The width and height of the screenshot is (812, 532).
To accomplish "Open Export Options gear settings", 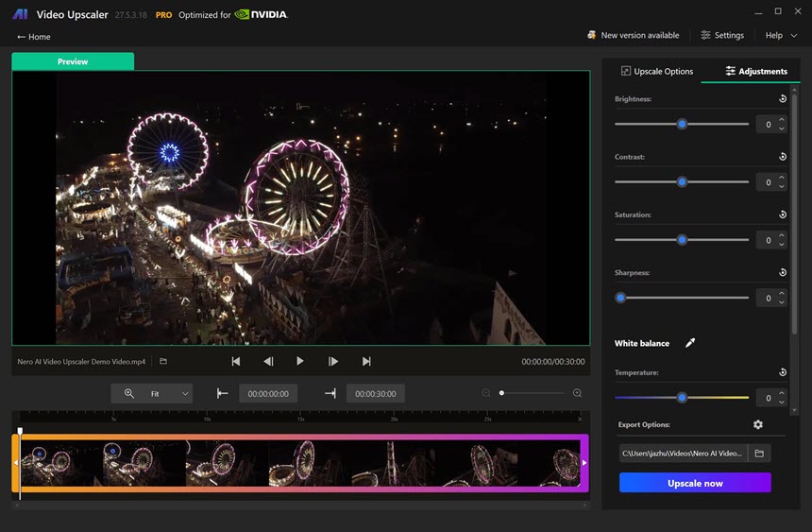I will click(x=757, y=424).
